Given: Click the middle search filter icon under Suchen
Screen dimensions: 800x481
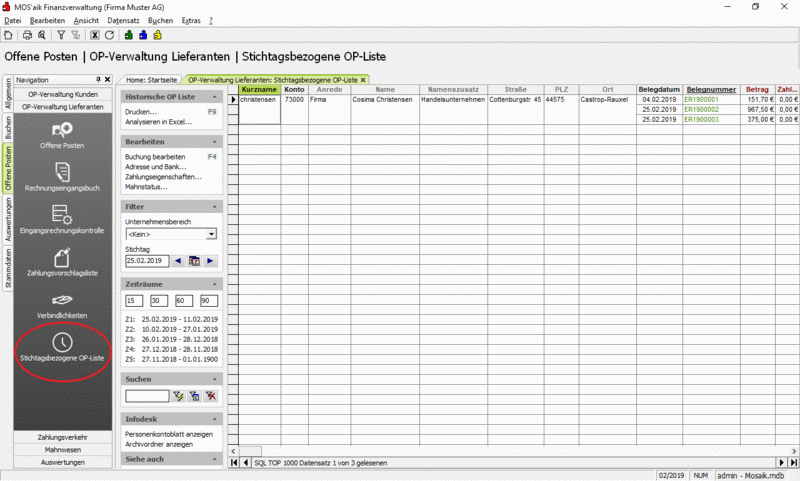Looking at the screenshot, I should pos(194,396).
